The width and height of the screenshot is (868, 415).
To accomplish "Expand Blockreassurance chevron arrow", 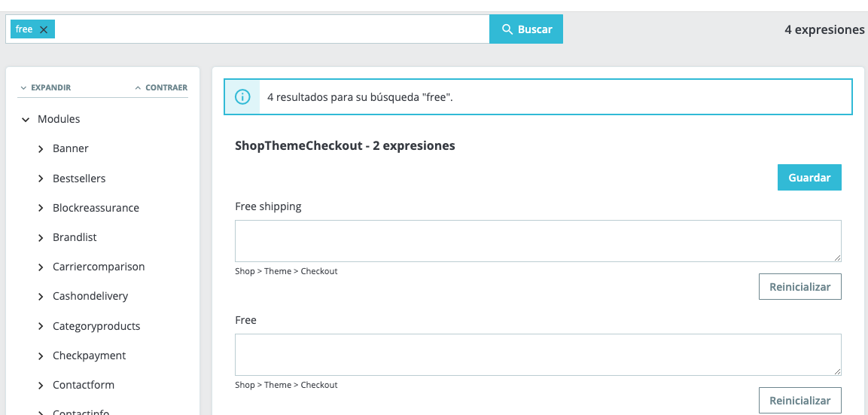I will (x=41, y=208).
